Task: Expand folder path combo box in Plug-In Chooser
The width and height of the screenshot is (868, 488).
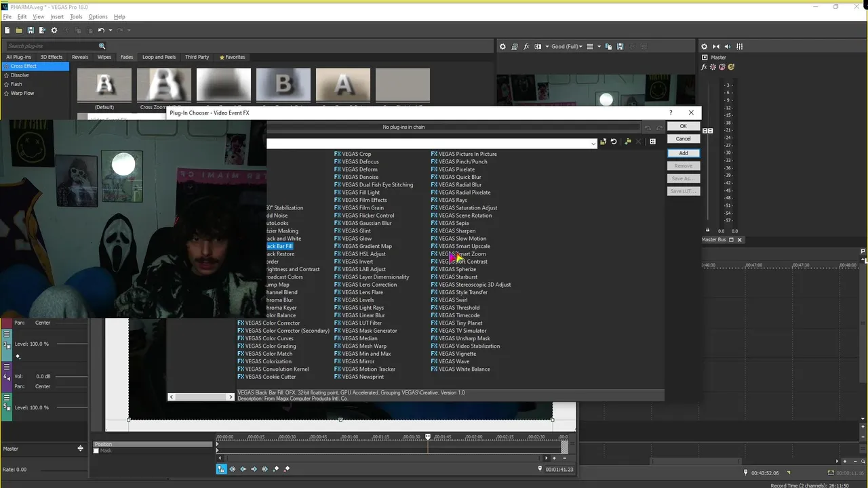Action: [593, 143]
